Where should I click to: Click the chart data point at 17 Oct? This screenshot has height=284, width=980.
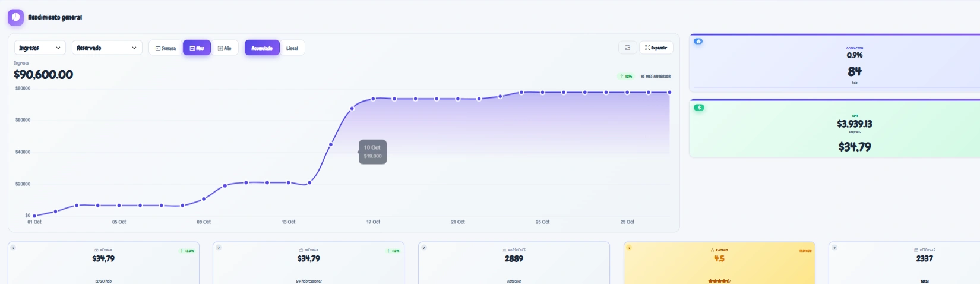373,99
